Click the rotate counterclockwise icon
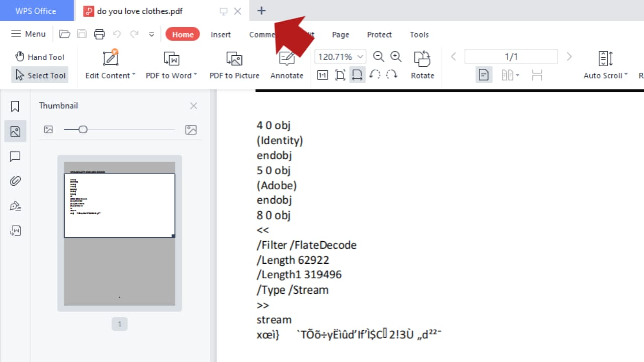This screenshot has width=644, height=362. [375, 75]
